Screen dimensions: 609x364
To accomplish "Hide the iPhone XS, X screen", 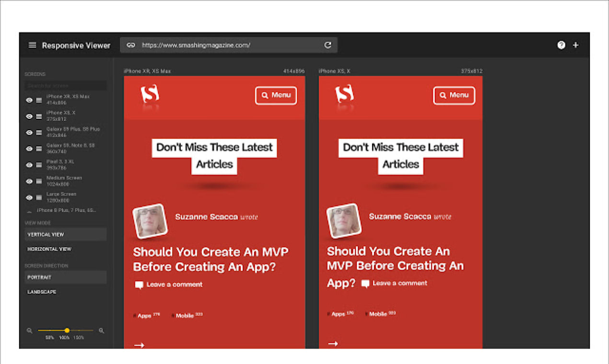I will (x=29, y=116).
